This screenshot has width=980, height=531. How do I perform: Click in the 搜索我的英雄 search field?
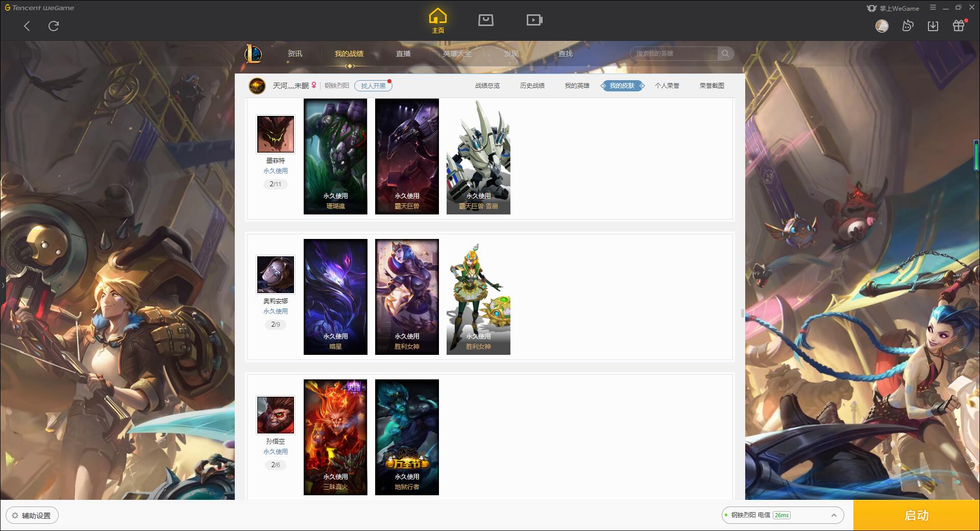[674, 54]
